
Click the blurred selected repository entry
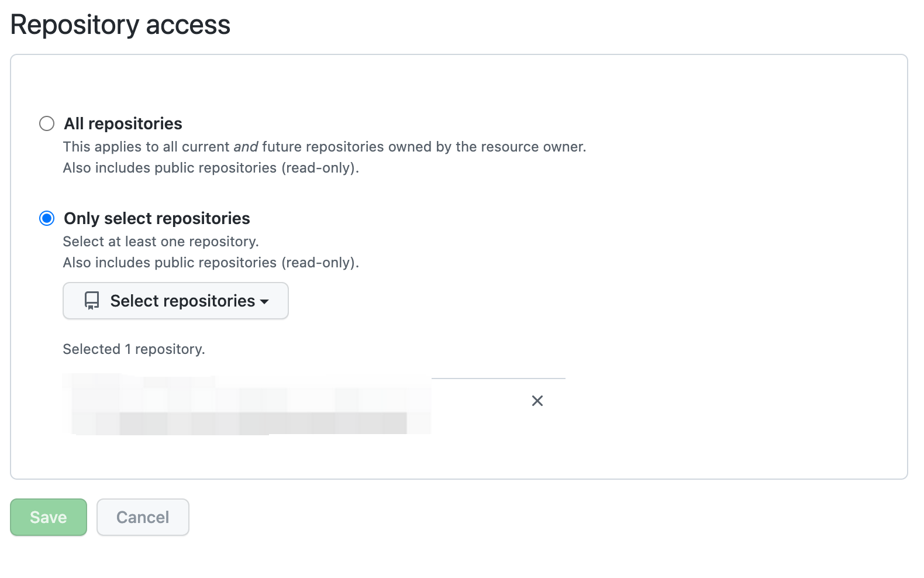click(247, 404)
